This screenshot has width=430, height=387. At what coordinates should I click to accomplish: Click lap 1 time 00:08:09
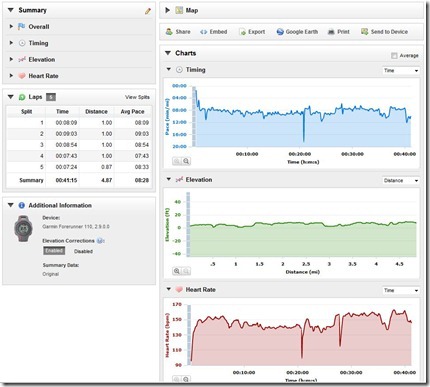(x=66, y=123)
